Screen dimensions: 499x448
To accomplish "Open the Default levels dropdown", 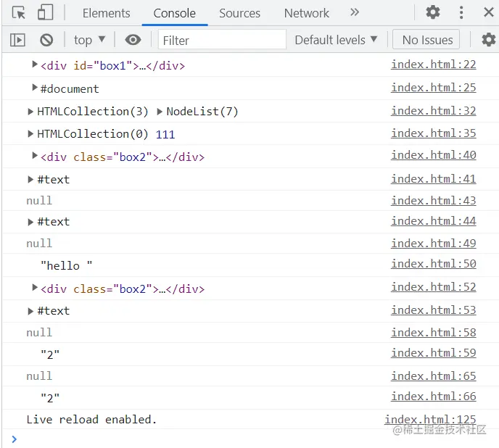I will [x=336, y=40].
